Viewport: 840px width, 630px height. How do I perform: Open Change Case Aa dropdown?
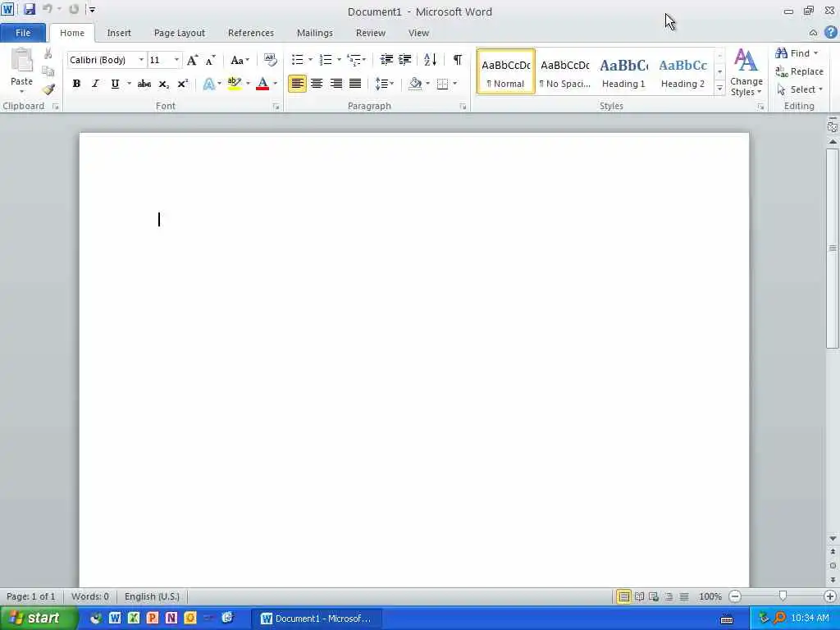pos(240,60)
